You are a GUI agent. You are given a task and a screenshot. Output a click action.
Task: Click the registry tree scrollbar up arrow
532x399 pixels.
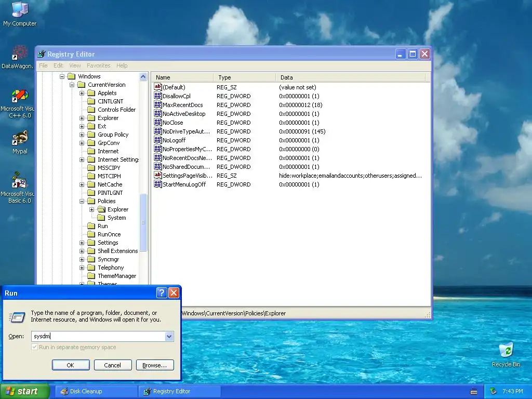click(x=143, y=77)
